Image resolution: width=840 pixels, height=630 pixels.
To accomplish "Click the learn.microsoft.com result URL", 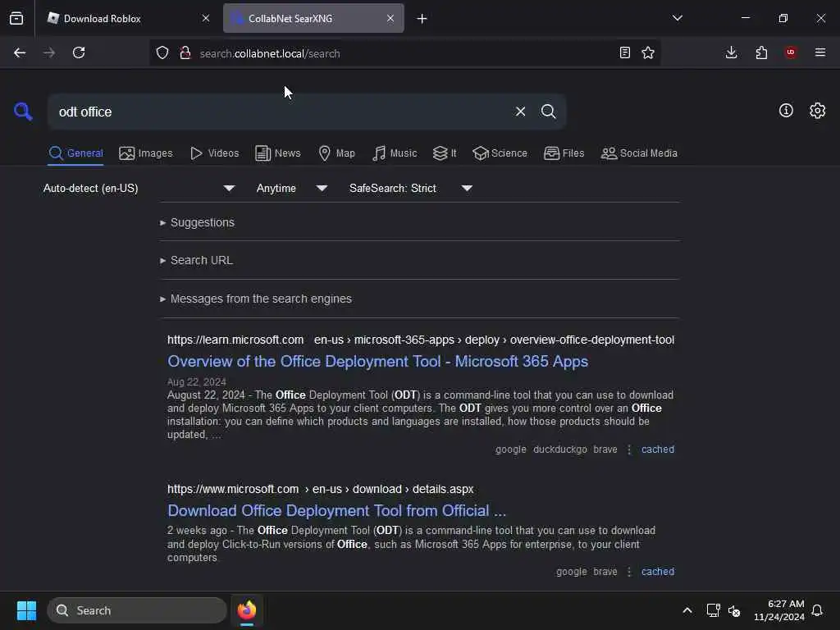I will pyautogui.click(x=421, y=340).
